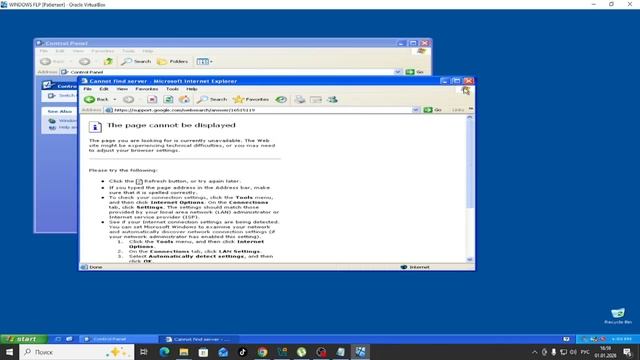The height and width of the screenshot is (360, 640).
Task: Click scroll down arrow in Internet Explorer page
Action: (470, 260)
